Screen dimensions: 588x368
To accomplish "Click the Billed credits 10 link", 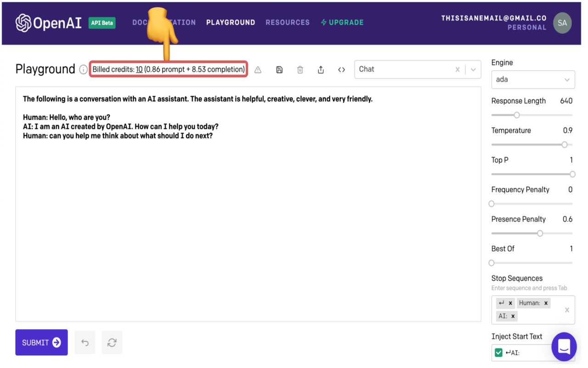I will (x=139, y=69).
